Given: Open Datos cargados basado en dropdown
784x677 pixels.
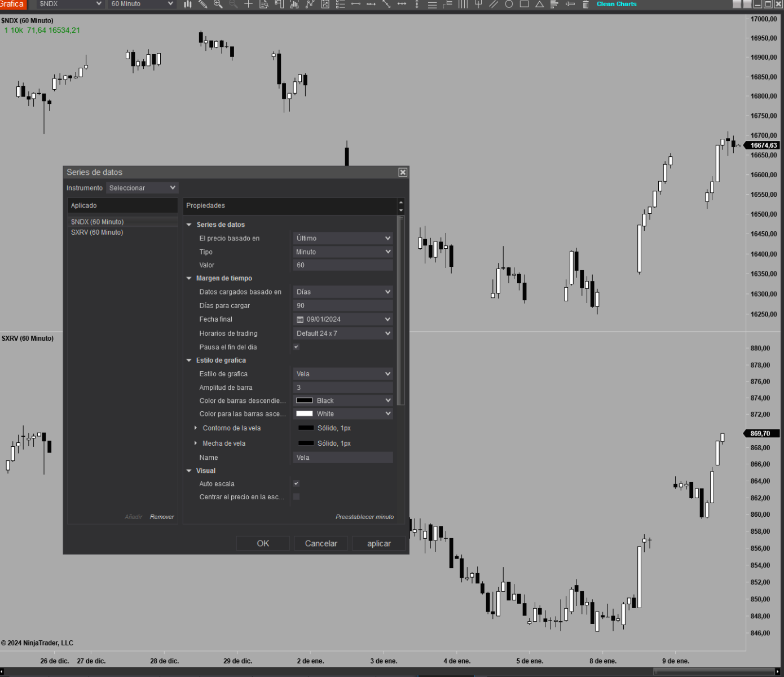Looking at the screenshot, I should click(x=343, y=292).
